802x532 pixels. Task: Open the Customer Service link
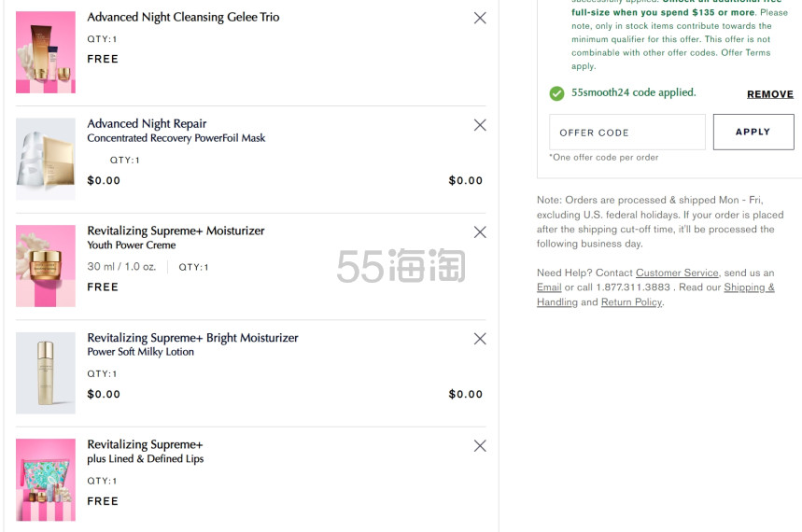click(677, 273)
